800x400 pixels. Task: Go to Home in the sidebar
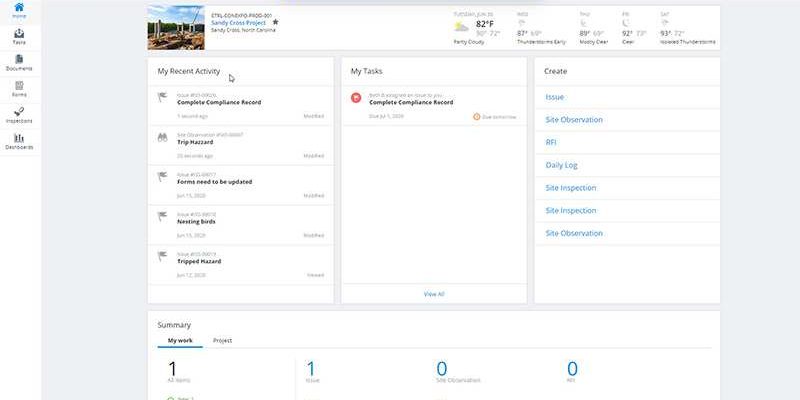(x=20, y=9)
